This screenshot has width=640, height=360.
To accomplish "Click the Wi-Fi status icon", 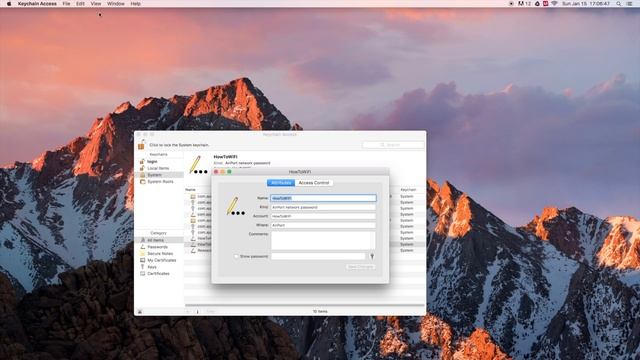I will click(554, 4).
